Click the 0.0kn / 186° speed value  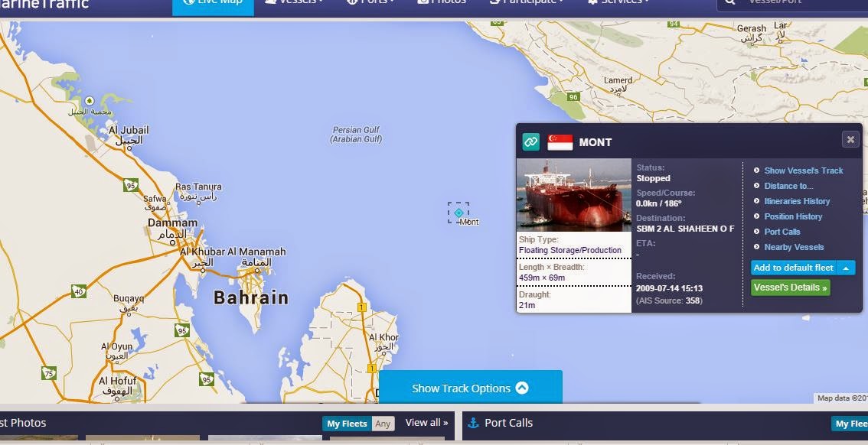[659, 203]
